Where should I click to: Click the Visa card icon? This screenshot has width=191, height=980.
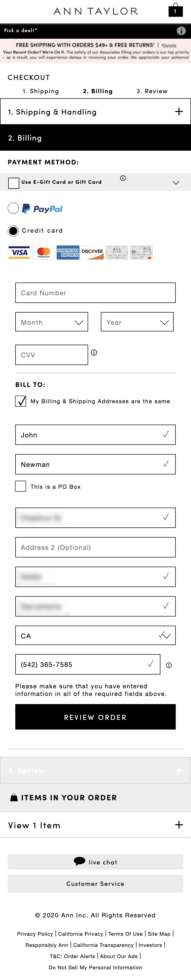point(19,252)
